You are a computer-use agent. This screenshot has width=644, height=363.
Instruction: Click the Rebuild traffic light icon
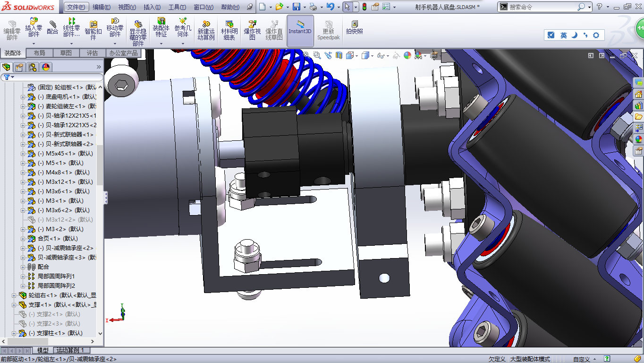[364, 7]
